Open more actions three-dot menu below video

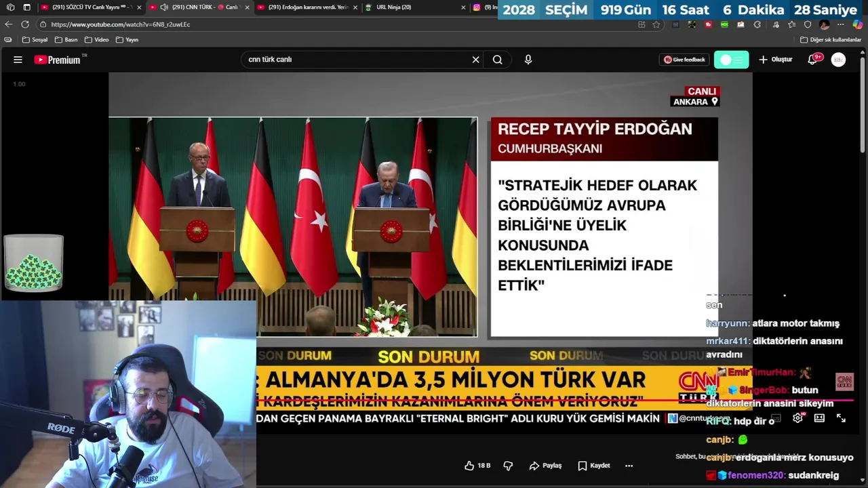[629, 466]
